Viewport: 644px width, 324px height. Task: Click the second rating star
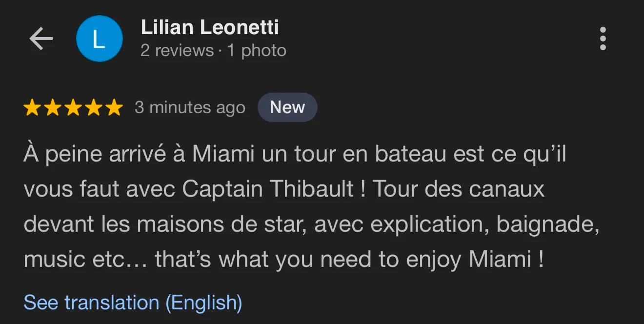click(53, 108)
